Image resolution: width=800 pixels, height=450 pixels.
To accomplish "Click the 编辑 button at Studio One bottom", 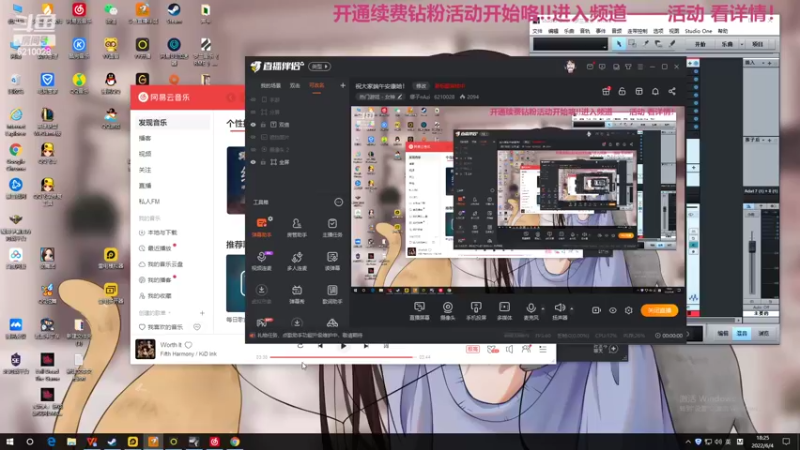I will tap(723, 333).
